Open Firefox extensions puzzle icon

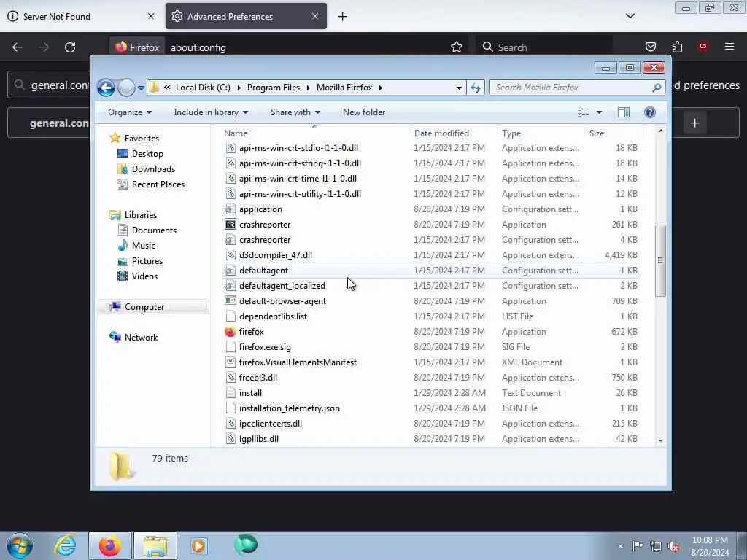click(x=677, y=47)
